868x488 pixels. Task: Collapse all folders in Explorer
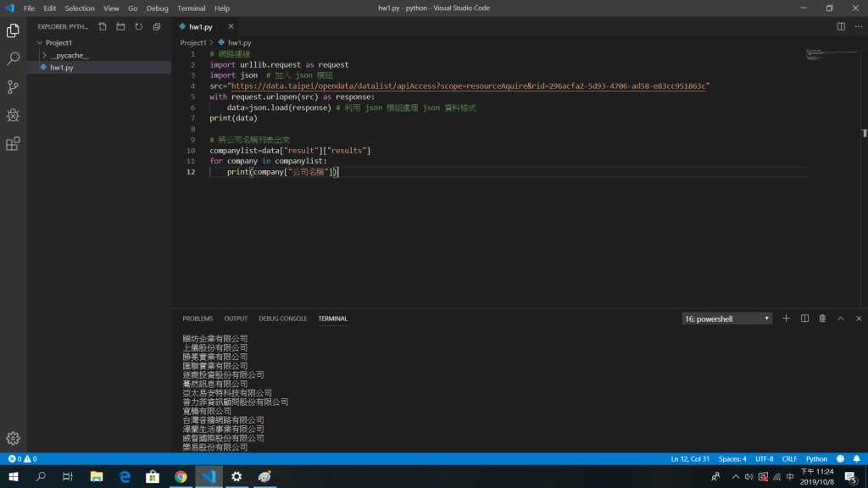pos(157,26)
